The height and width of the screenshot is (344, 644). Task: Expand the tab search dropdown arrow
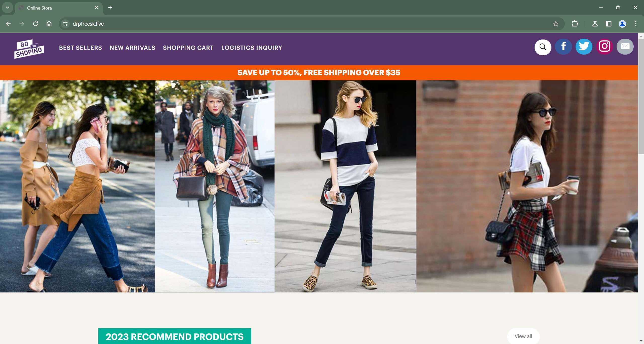[8, 8]
